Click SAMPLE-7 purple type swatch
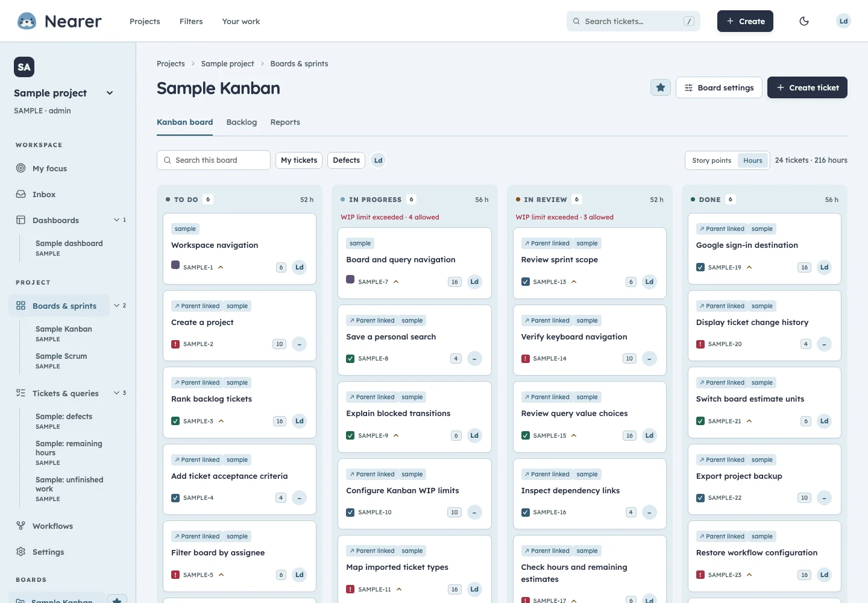The image size is (868, 603). pos(350,280)
